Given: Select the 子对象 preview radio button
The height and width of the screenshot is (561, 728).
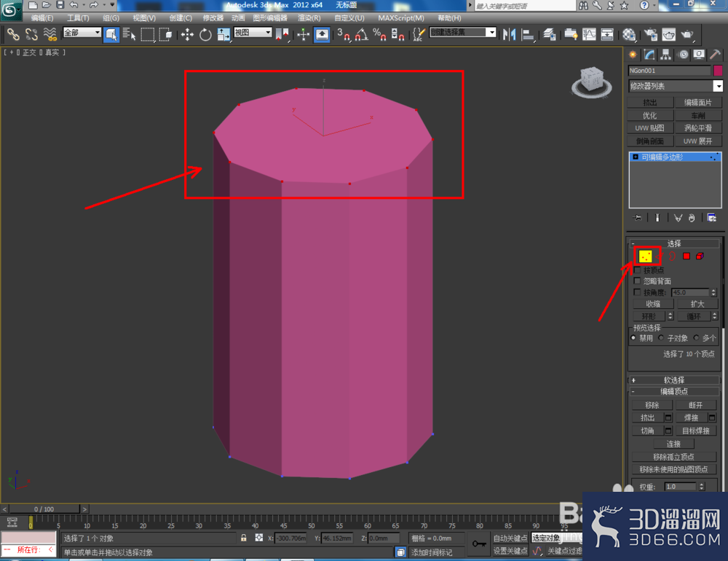Looking at the screenshot, I should pyautogui.click(x=661, y=338).
